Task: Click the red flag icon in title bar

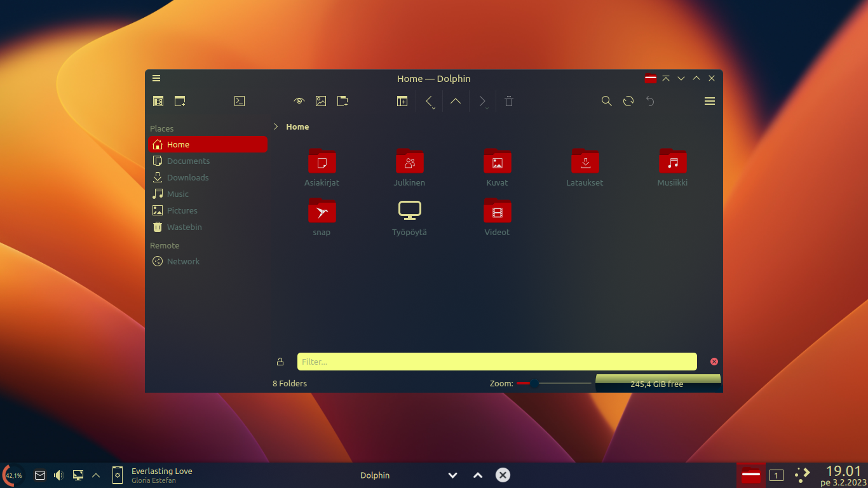Action: (x=651, y=78)
